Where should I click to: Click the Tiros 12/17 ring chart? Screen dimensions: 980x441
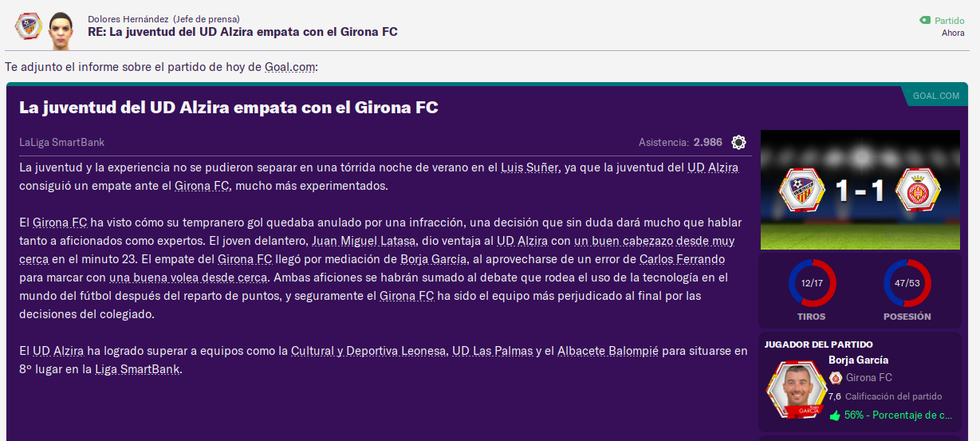click(812, 283)
